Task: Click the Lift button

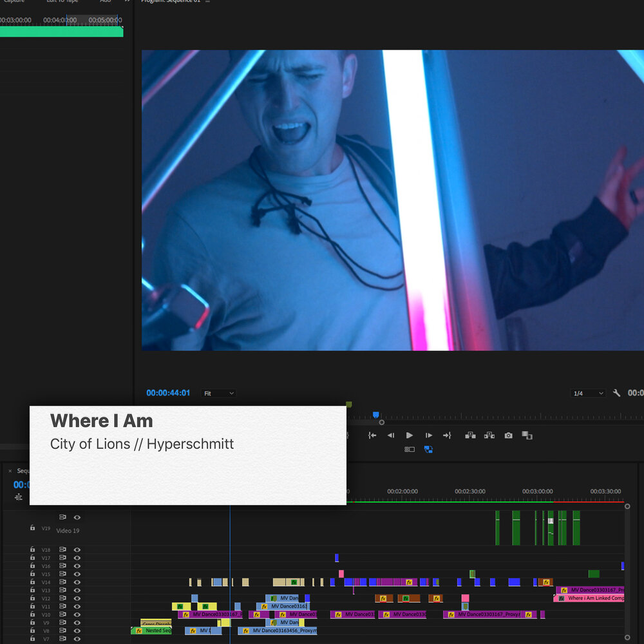Action: click(x=470, y=435)
